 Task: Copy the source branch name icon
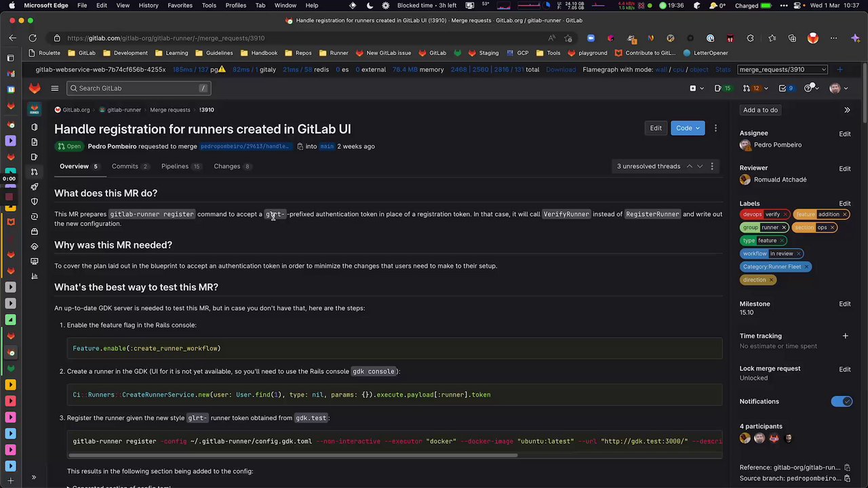tap(300, 146)
